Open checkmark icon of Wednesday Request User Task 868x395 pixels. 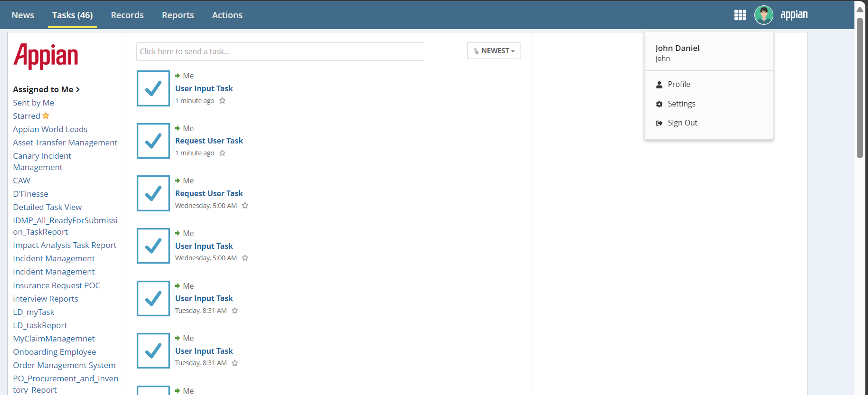(153, 193)
